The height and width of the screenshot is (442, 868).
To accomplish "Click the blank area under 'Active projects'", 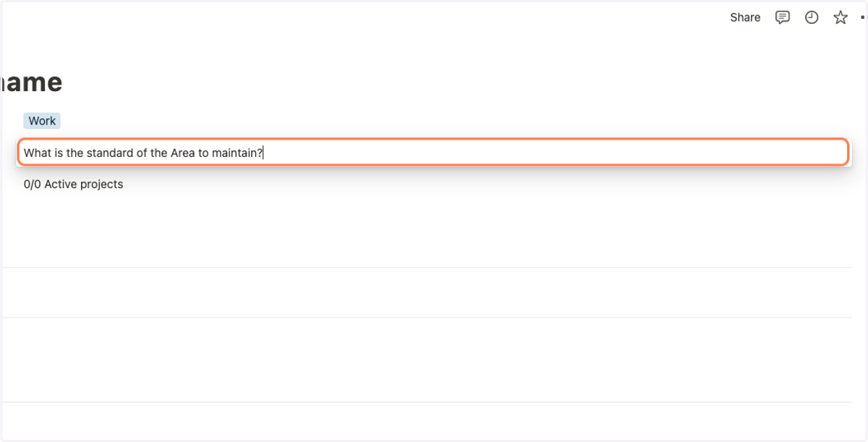I will (426, 230).
